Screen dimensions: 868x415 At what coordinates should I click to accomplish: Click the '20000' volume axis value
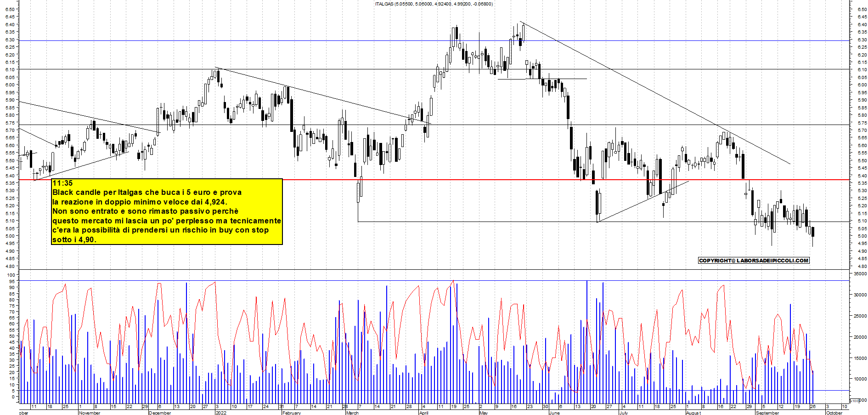(x=860, y=337)
